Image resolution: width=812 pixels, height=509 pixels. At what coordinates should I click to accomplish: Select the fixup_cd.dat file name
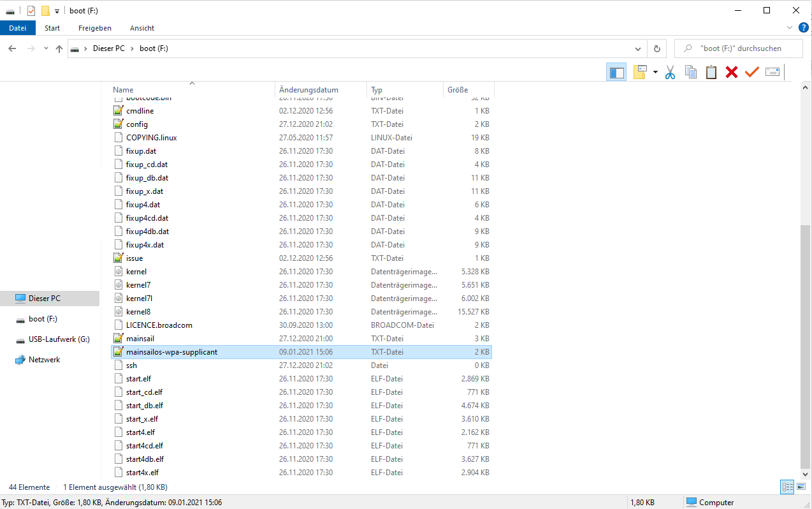pyautogui.click(x=147, y=165)
